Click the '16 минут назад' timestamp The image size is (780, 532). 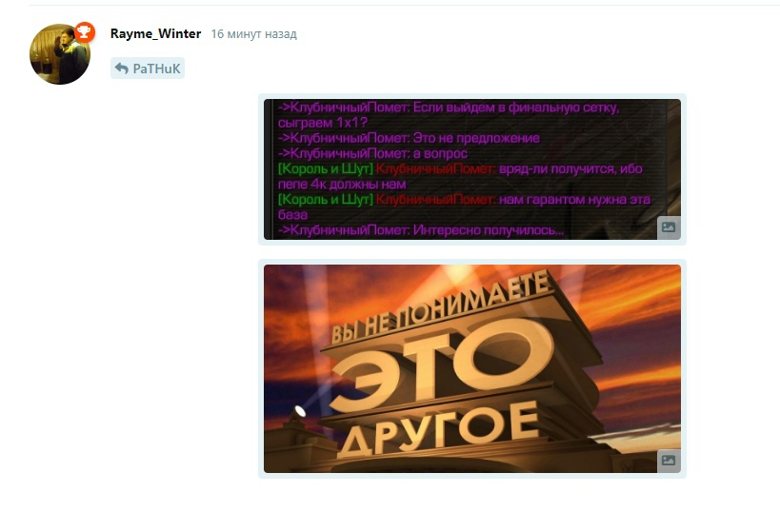253,34
